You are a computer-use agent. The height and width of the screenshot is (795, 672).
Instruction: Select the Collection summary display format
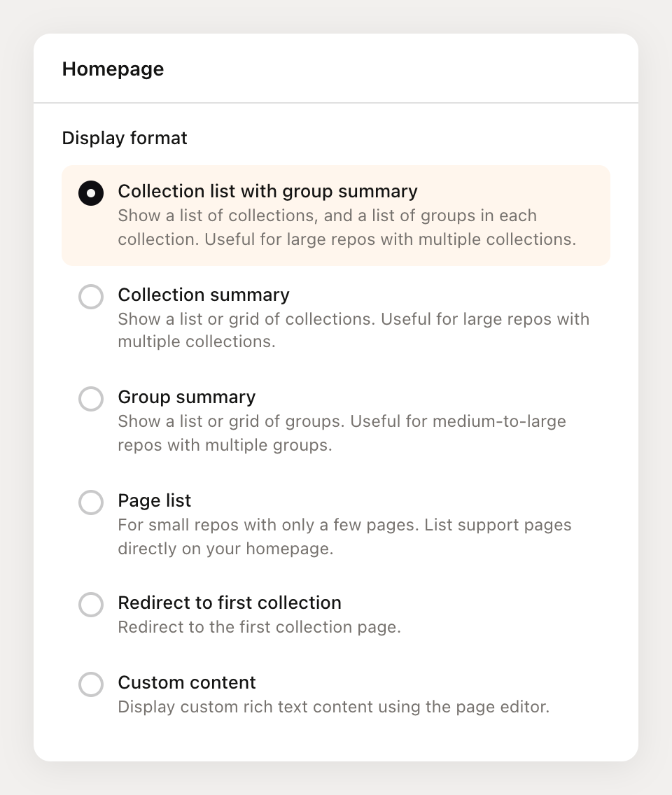pos(90,297)
